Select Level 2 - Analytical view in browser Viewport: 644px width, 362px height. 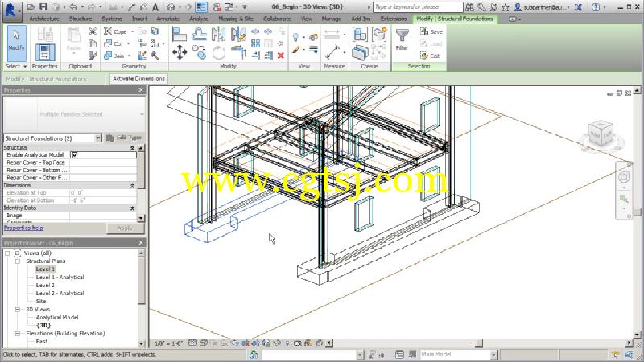coord(60,294)
